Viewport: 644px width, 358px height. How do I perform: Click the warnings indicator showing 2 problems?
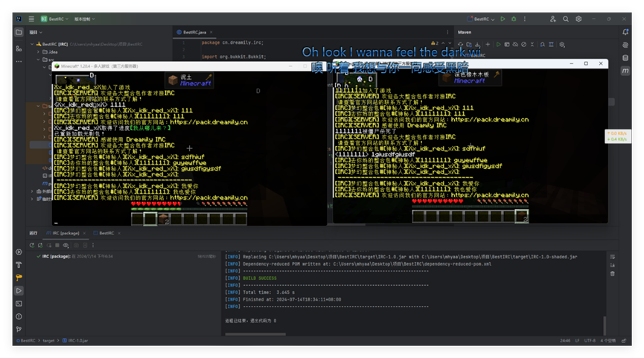pyautogui.click(x=435, y=42)
